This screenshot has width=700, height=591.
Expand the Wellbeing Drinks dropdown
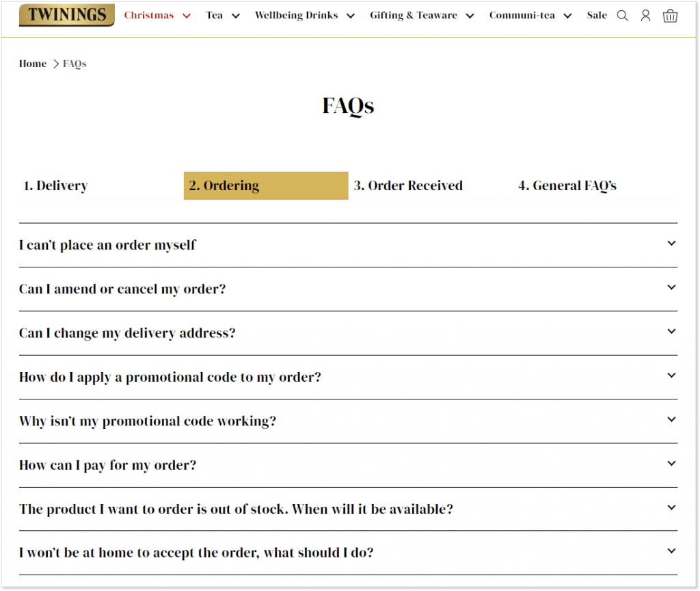[x=350, y=15]
